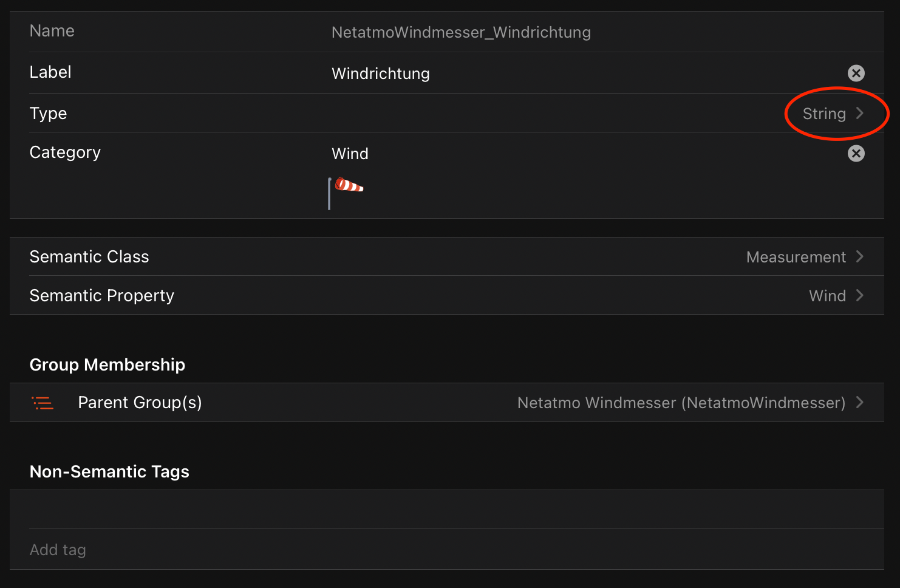The width and height of the screenshot is (900, 588).
Task: Expand the Semantic Property chevron arrow
Action: (860, 296)
